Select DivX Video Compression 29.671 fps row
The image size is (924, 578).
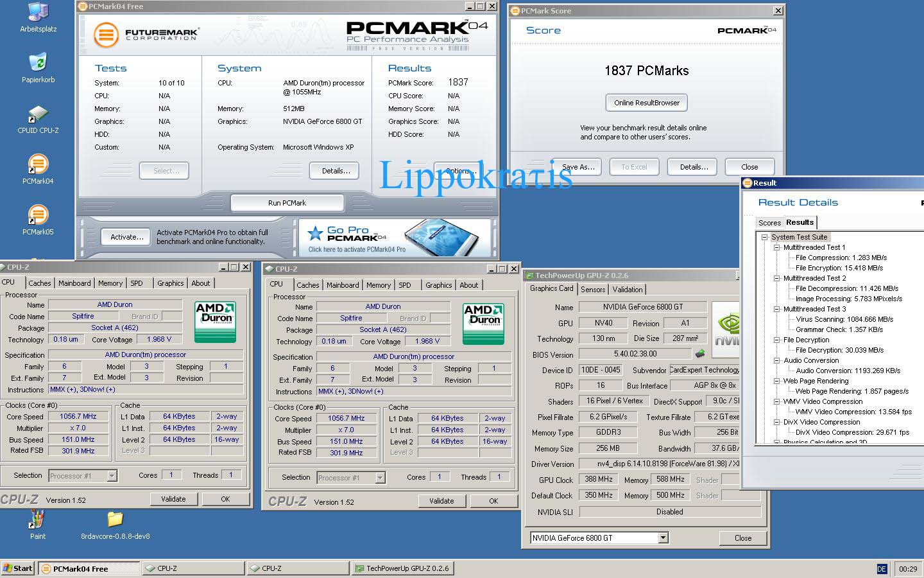click(852, 432)
